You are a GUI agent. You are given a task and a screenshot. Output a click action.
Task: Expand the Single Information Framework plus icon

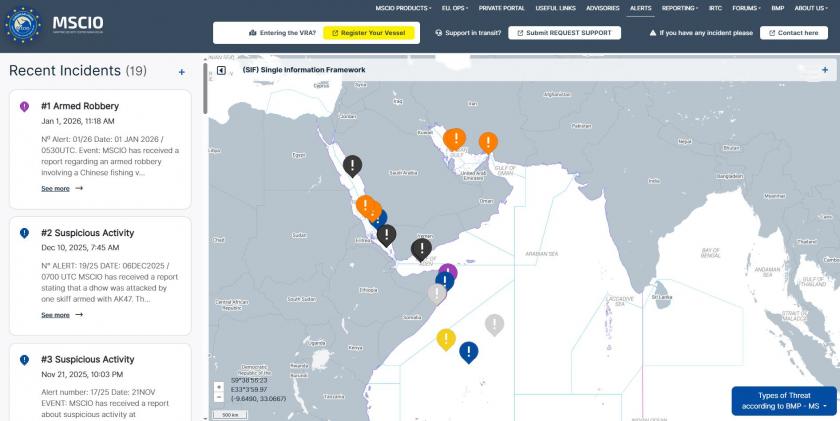pos(825,70)
